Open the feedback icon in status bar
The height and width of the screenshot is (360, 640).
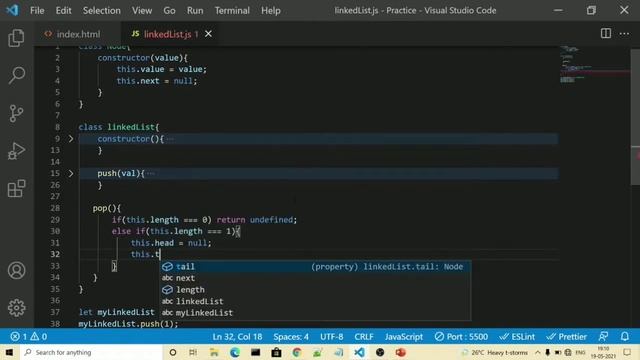603,337
